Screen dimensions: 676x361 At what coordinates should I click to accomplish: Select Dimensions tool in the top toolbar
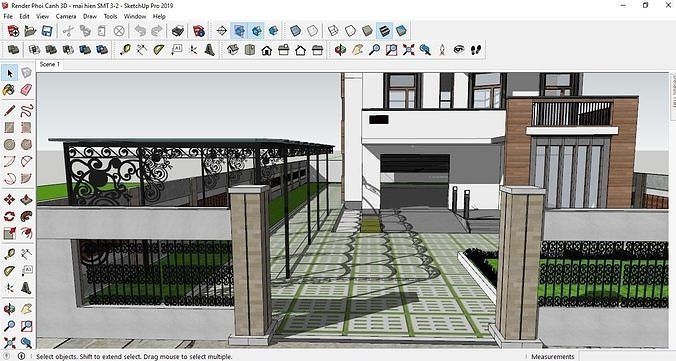pyautogui.click(x=142, y=50)
